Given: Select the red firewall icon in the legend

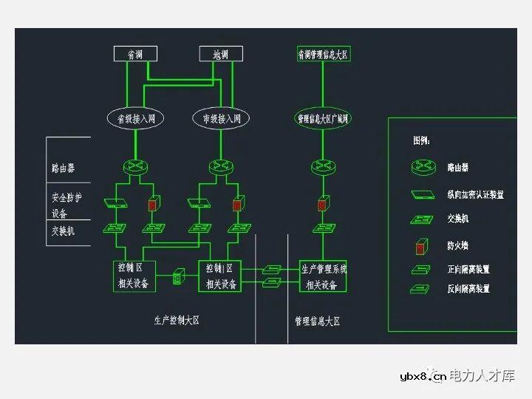Looking at the screenshot, I should pyautogui.click(x=420, y=245).
